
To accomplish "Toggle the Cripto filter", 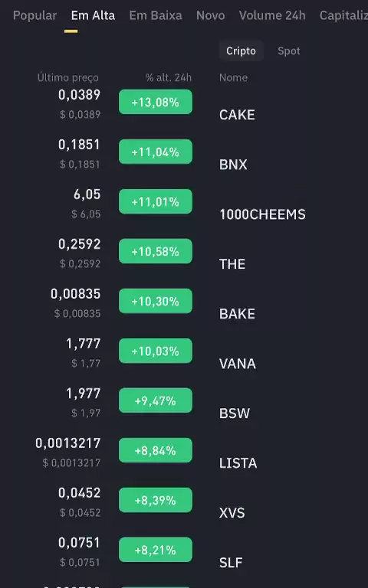I will [241, 51].
